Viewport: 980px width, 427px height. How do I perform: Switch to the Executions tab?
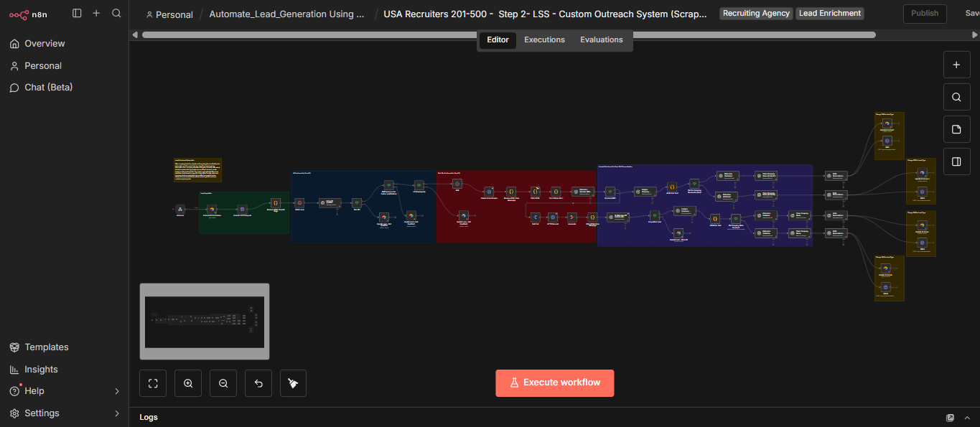(x=544, y=40)
